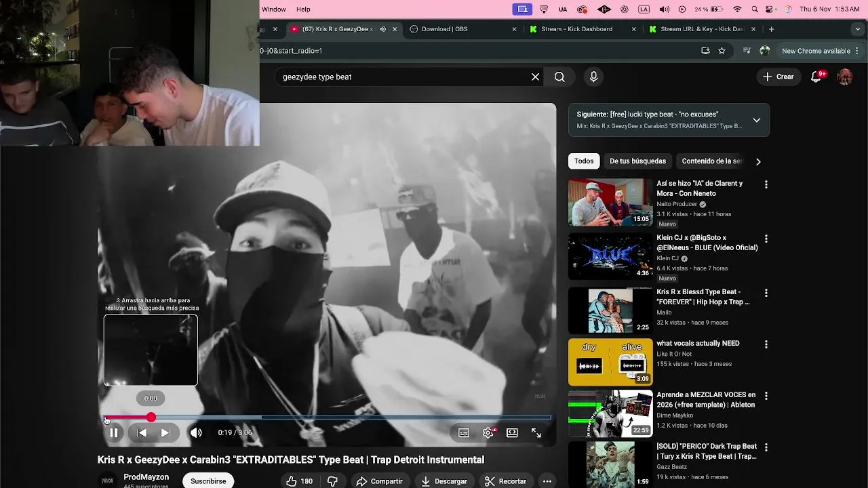Screen dimensions: 868x488
Task: Click the Compartir share button
Action: (x=380, y=481)
